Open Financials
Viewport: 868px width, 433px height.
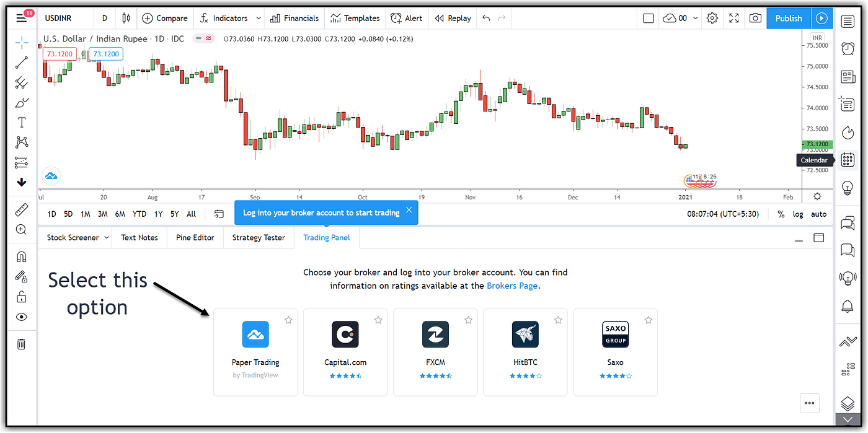[294, 18]
